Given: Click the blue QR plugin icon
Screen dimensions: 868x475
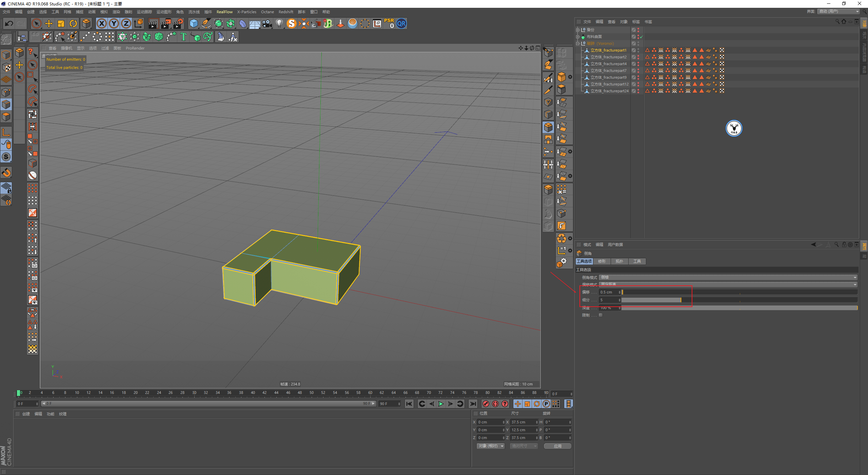Looking at the screenshot, I should coord(401,23).
